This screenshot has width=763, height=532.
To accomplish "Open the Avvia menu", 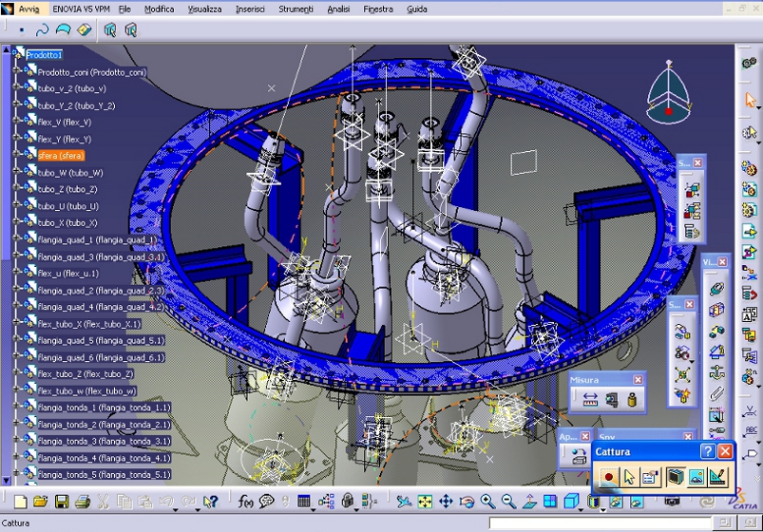I will [29, 9].
